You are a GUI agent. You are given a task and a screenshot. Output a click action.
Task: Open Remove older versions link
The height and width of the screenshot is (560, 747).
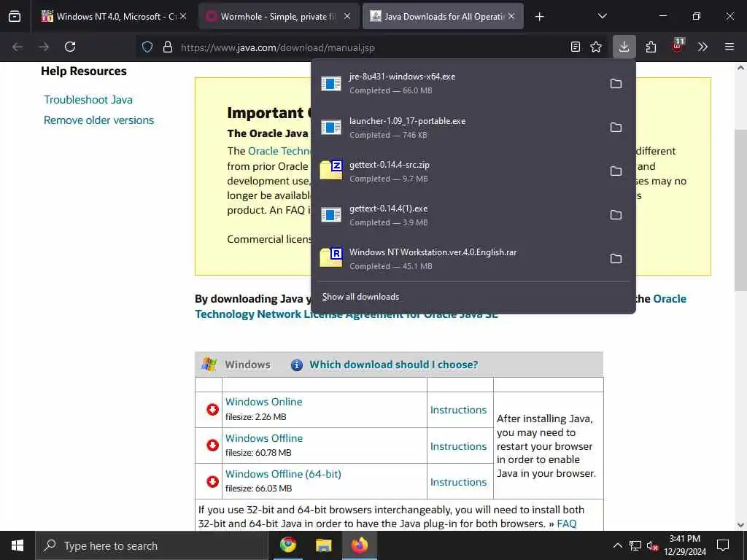point(98,120)
